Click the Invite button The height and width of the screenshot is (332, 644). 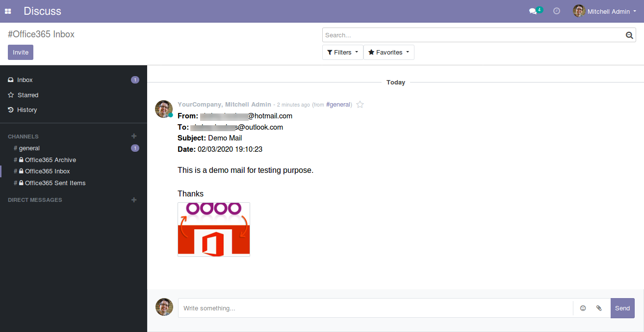coord(21,53)
